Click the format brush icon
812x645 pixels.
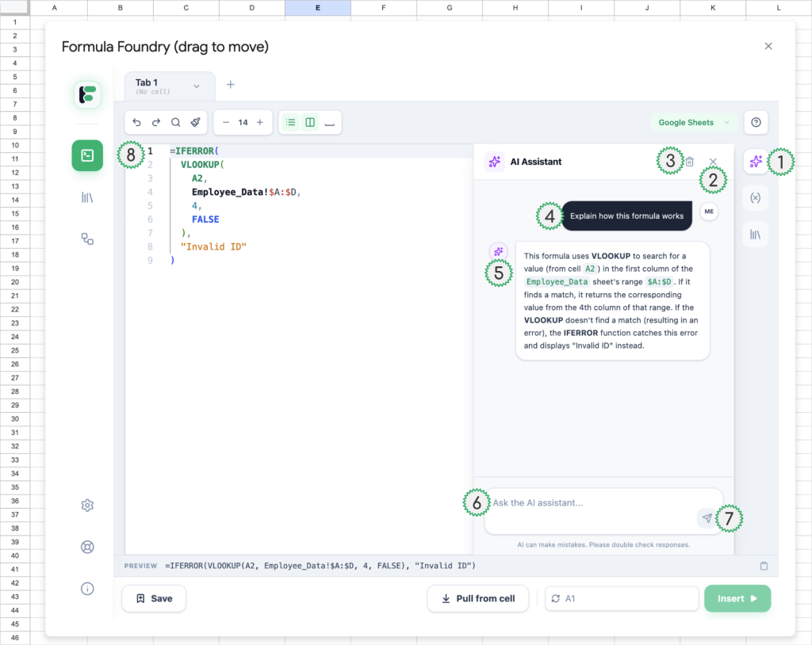click(195, 123)
